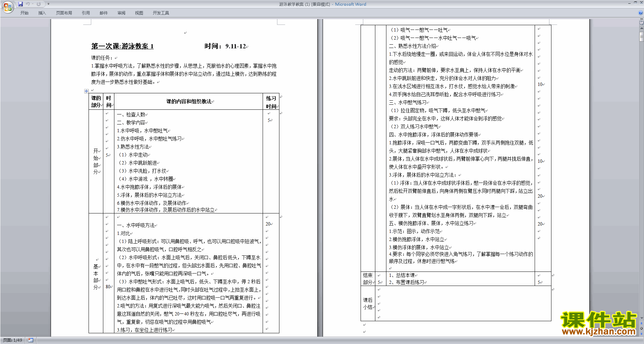
Task: Click line 1.示范：图示，动作示范
Action: 414,231
